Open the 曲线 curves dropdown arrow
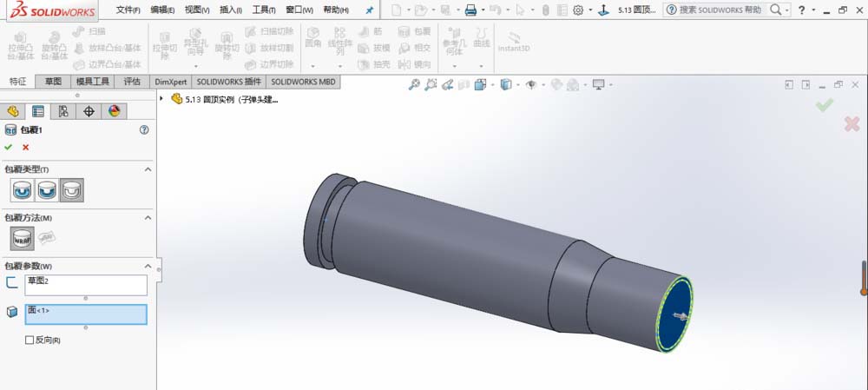 point(481,66)
